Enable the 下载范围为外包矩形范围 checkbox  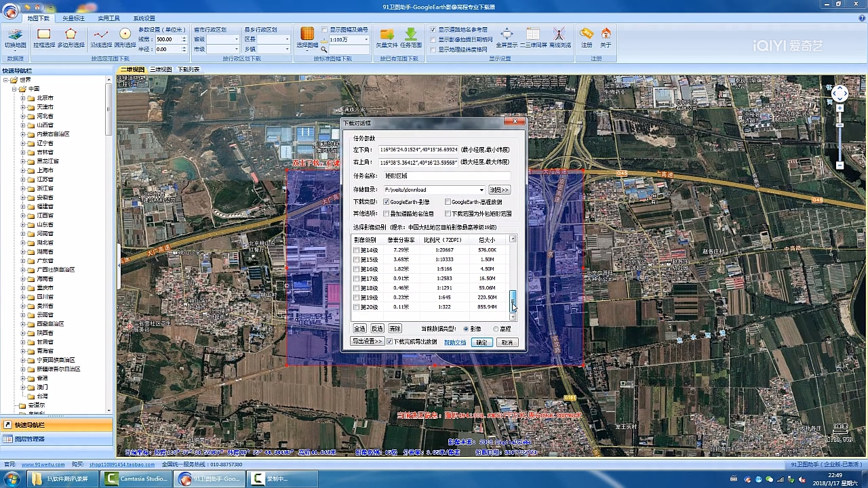click(448, 213)
